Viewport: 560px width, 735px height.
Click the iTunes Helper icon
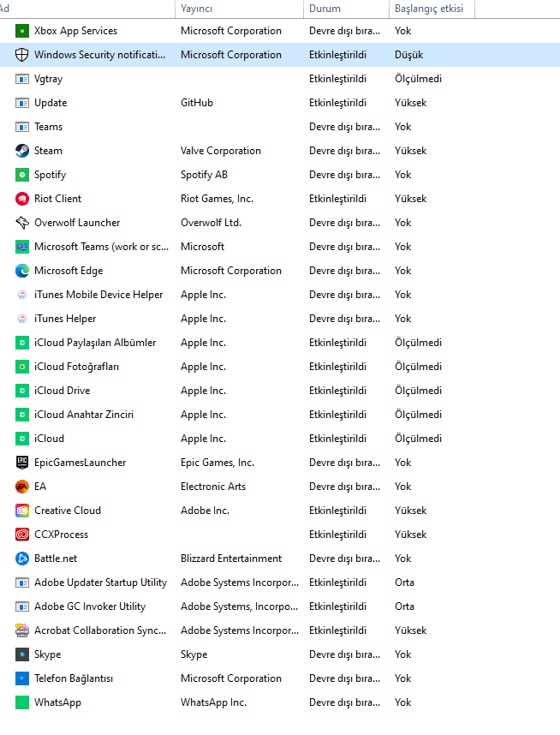[22, 319]
